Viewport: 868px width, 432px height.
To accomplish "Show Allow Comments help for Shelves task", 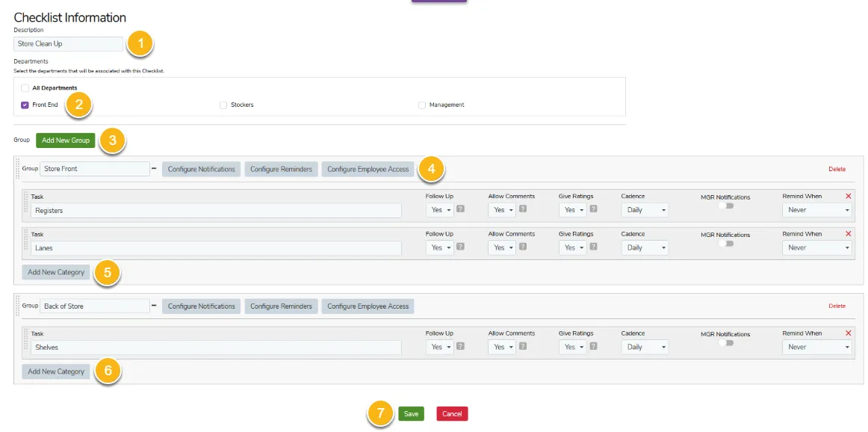I will coord(523,346).
